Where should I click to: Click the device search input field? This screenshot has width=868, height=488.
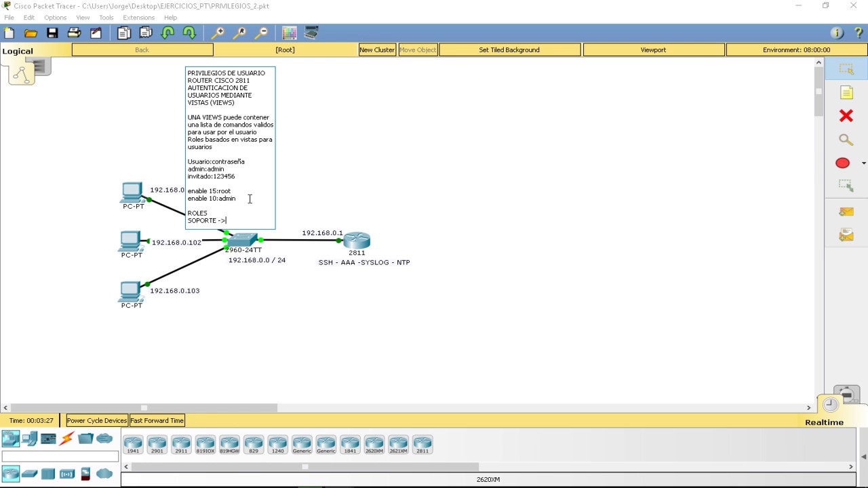pyautogui.click(x=60, y=456)
